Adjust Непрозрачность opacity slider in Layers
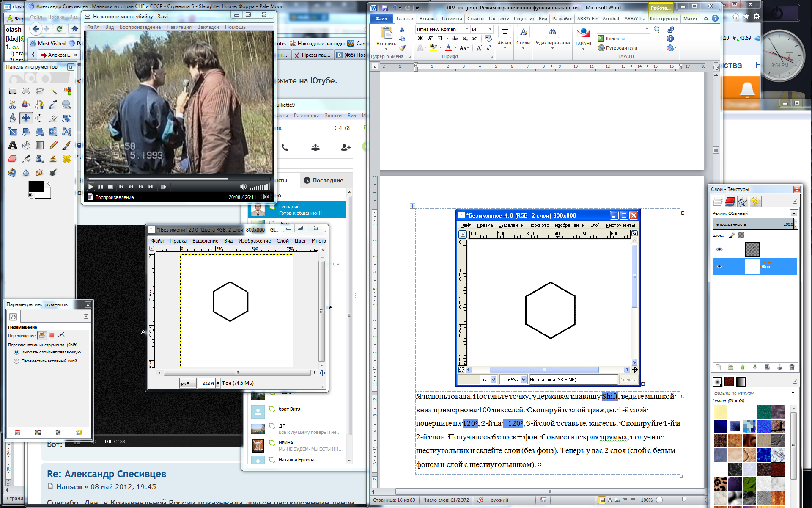This screenshot has width=812, height=508. tap(753, 224)
